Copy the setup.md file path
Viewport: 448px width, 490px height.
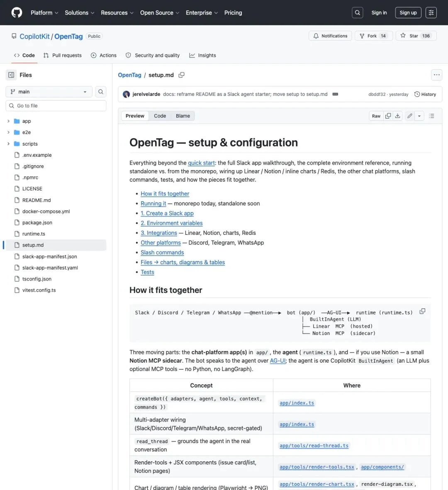click(182, 75)
